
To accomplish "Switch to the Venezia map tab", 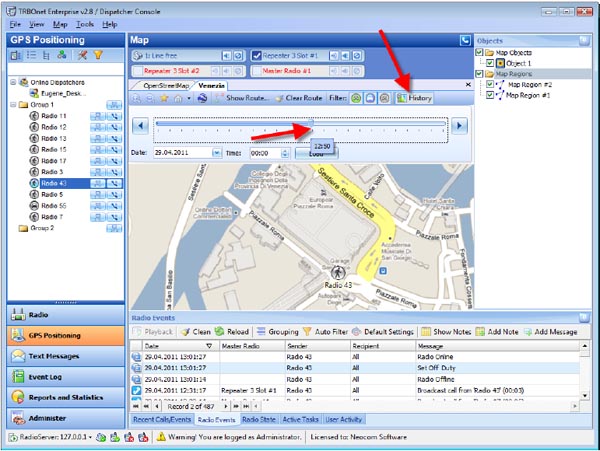I will pos(211,86).
